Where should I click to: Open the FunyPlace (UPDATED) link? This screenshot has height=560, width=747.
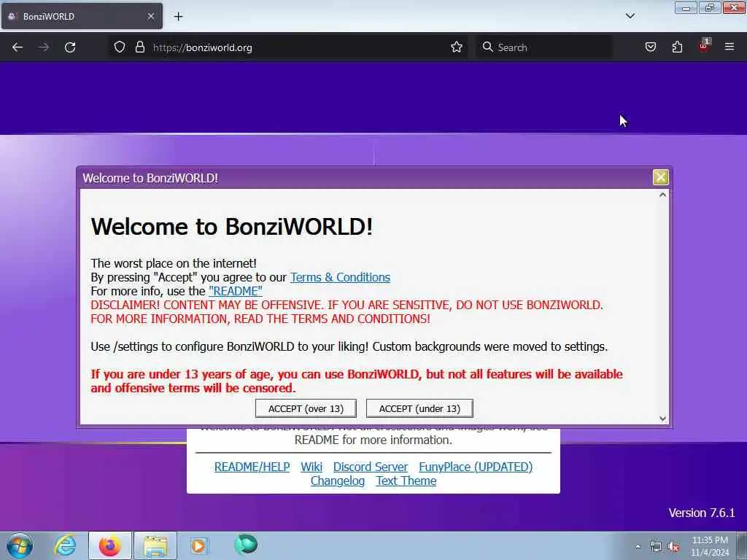[476, 467]
